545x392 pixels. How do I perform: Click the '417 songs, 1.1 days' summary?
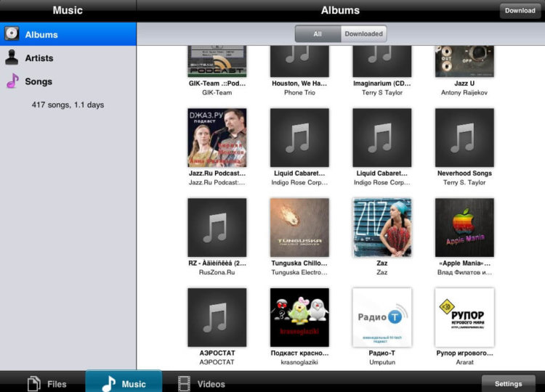click(x=68, y=105)
